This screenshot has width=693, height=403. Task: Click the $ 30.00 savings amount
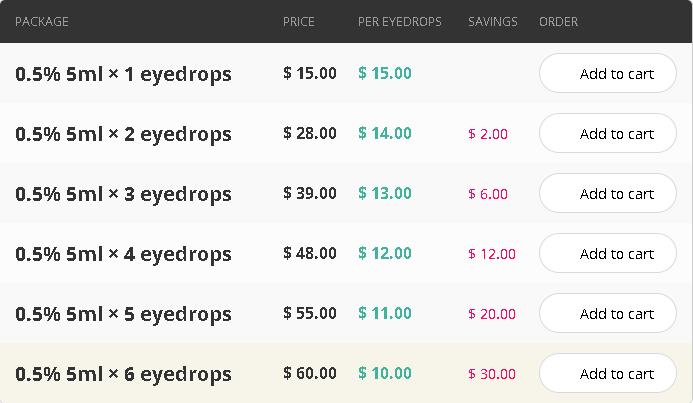pos(492,374)
